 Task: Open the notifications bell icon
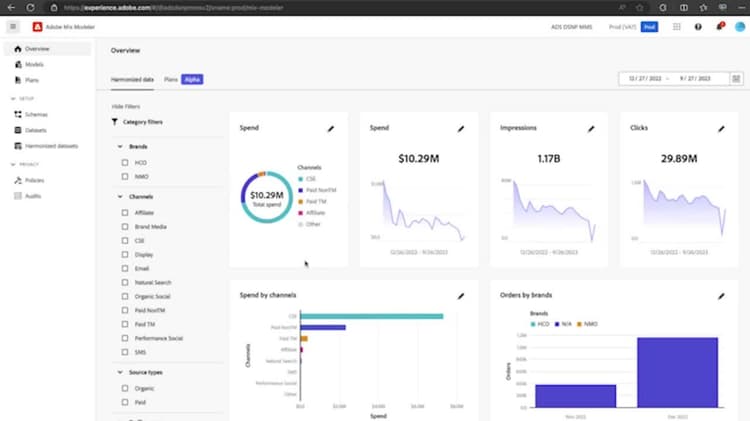[x=719, y=26]
